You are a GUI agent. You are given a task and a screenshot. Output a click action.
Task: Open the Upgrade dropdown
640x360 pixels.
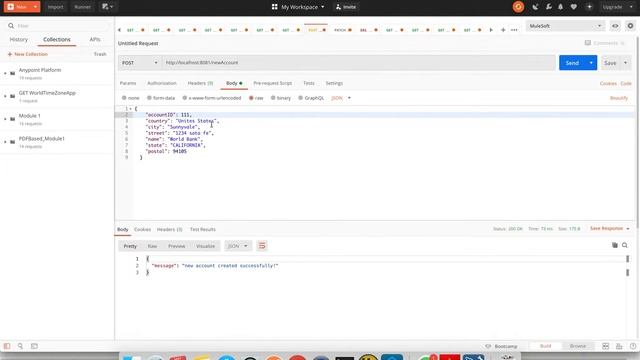(x=617, y=7)
